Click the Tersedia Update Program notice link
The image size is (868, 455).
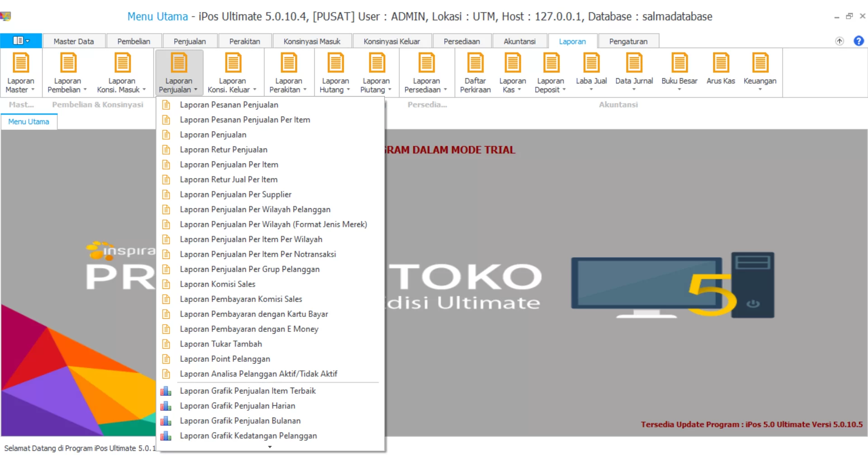pyautogui.click(x=751, y=425)
